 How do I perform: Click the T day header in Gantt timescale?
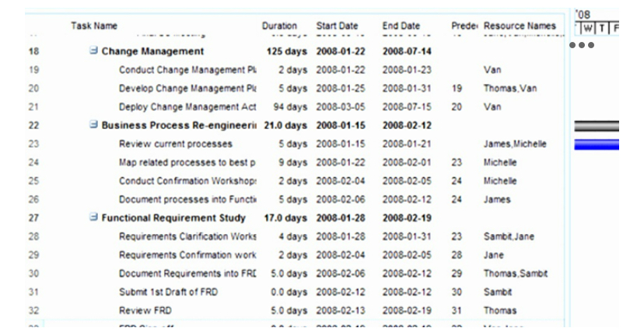602,28
